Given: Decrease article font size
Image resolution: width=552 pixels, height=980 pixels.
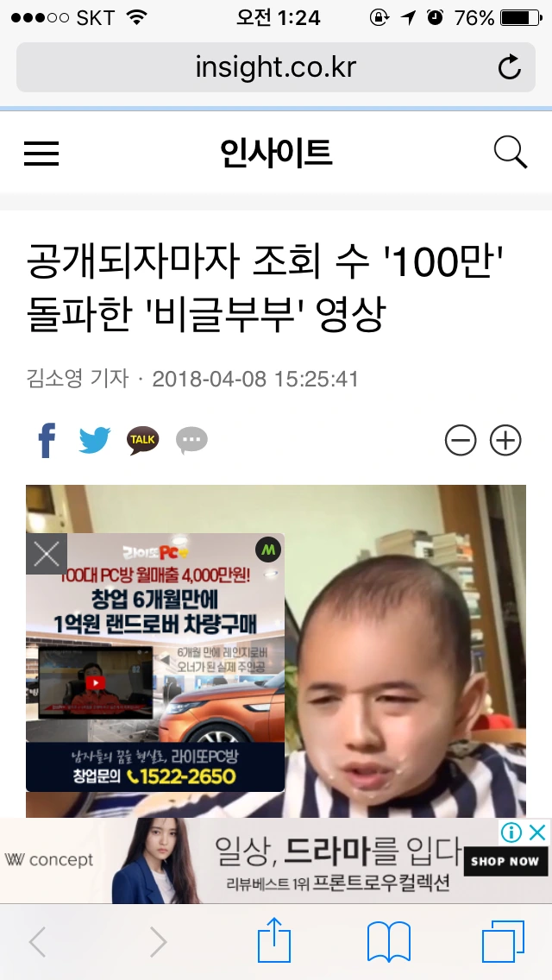Looking at the screenshot, I should [x=461, y=441].
